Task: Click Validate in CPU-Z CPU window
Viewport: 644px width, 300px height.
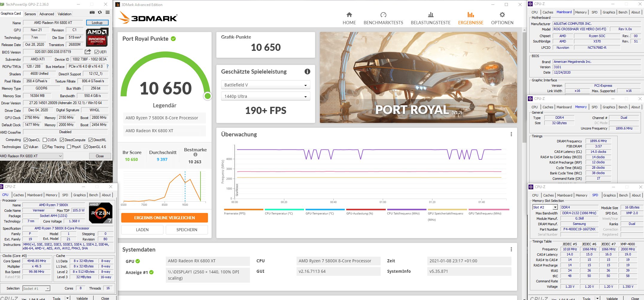Action: point(82,298)
